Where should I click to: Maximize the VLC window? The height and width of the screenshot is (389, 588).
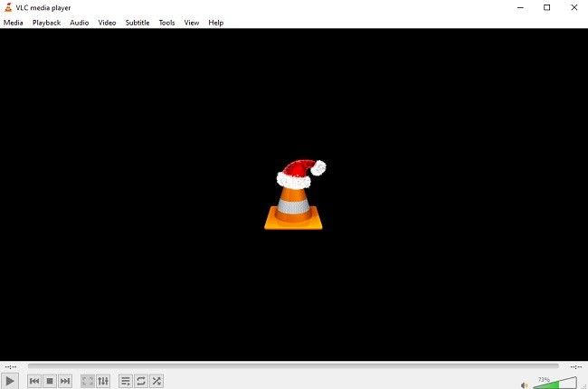click(x=546, y=7)
